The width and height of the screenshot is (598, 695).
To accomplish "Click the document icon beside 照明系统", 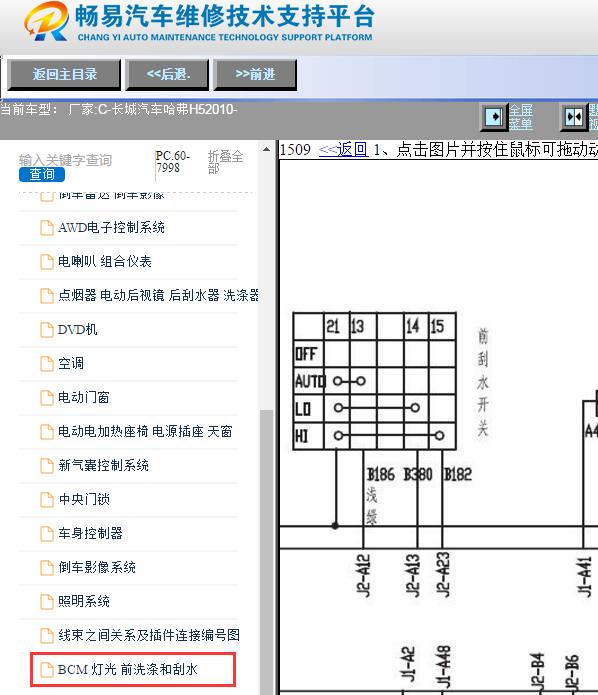I will coord(47,601).
